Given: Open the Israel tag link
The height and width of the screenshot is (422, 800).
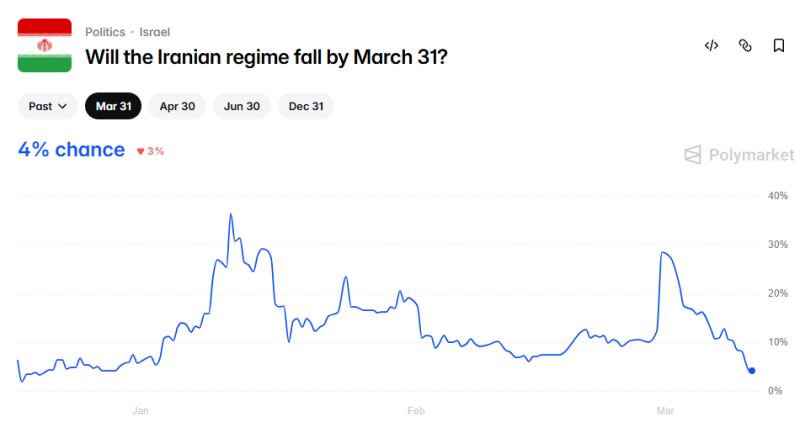Looking at the screenshot, I should (x=154, y=32).
